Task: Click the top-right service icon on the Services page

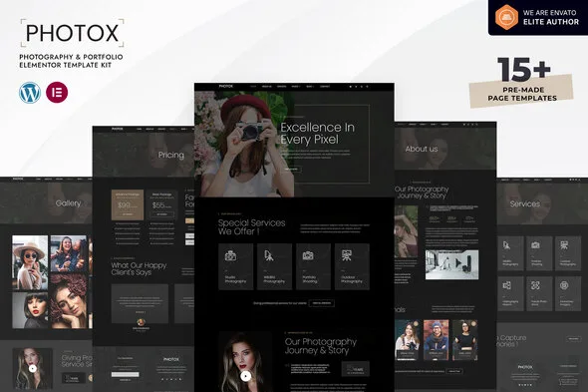Action: [564, 245]
